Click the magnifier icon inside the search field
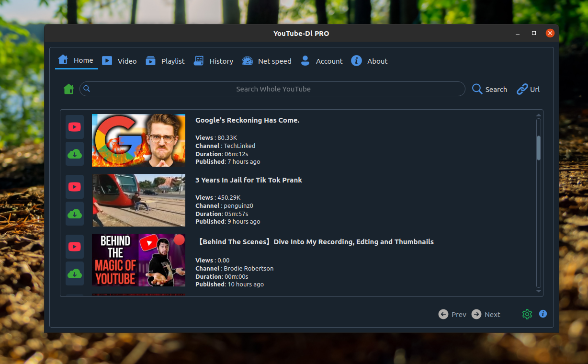The width and height of the screenshot is (588, 364). click(x=87, y=89)
